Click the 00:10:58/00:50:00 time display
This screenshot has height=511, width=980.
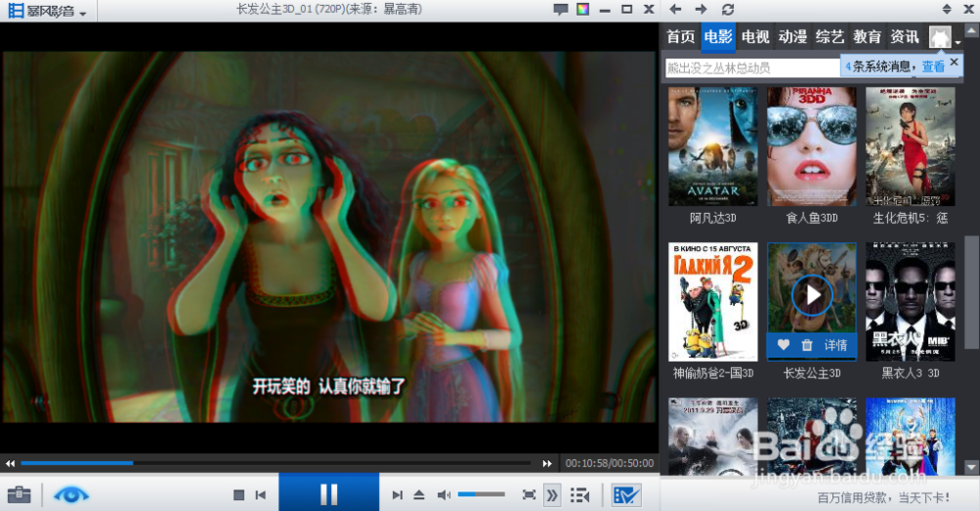tap(610, 464)
